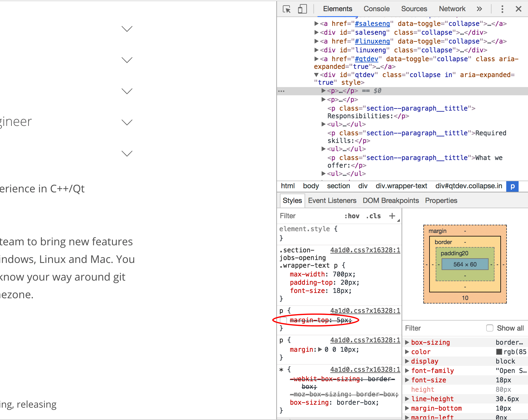Reveal hidden panels via the chevron icon
Viewport: 528px width, 420px height.
[x=479, y=9]
